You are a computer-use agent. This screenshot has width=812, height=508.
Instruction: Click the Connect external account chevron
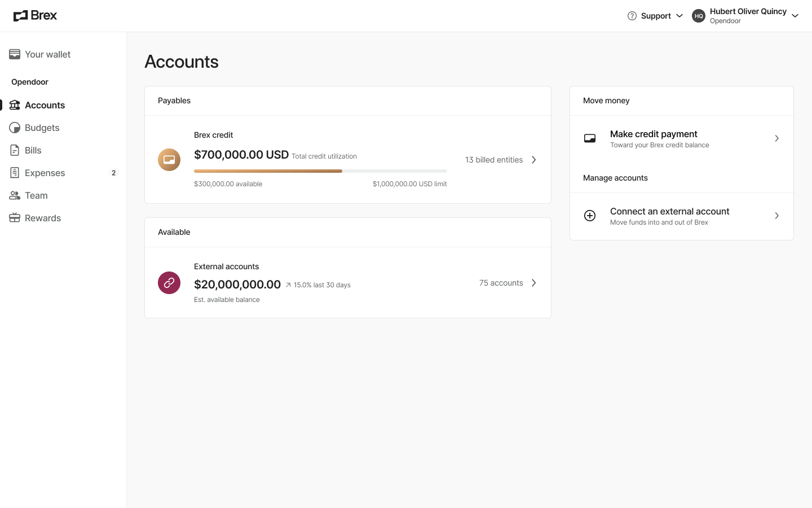[x=776, y=216]
